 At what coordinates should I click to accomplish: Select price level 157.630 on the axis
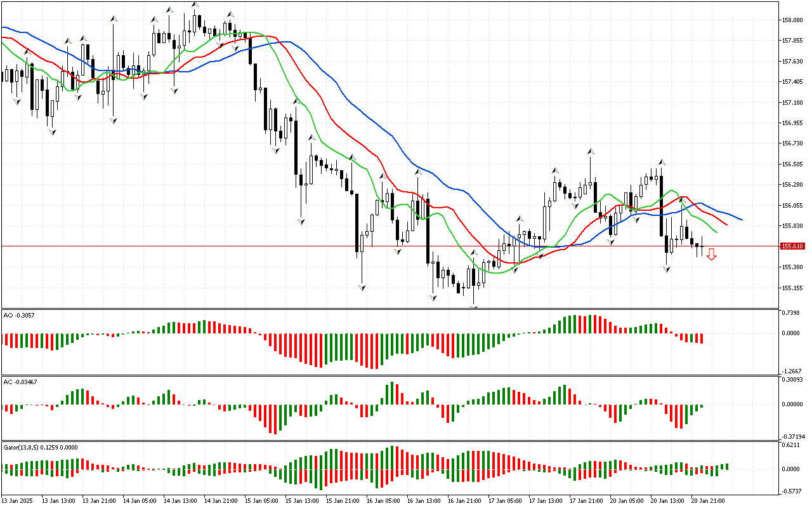[793, 62]
